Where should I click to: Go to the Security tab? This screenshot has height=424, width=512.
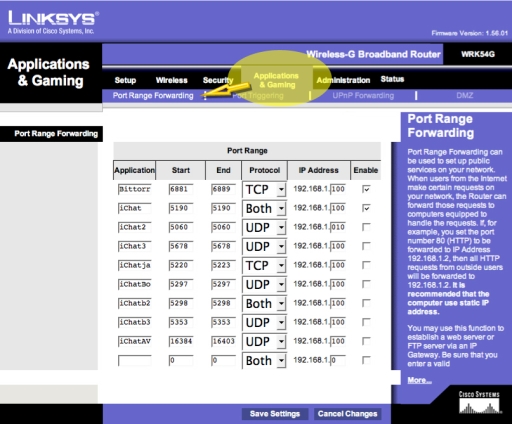pos(218,80)
